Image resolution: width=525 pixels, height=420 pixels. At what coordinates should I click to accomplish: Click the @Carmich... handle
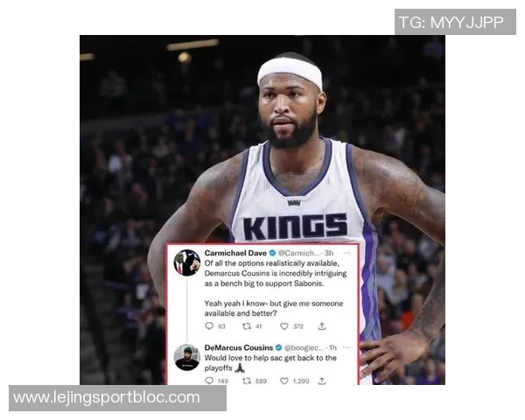297,253
